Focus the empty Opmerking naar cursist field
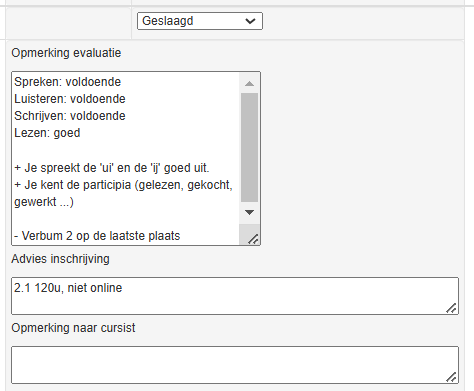 [235, 365]
